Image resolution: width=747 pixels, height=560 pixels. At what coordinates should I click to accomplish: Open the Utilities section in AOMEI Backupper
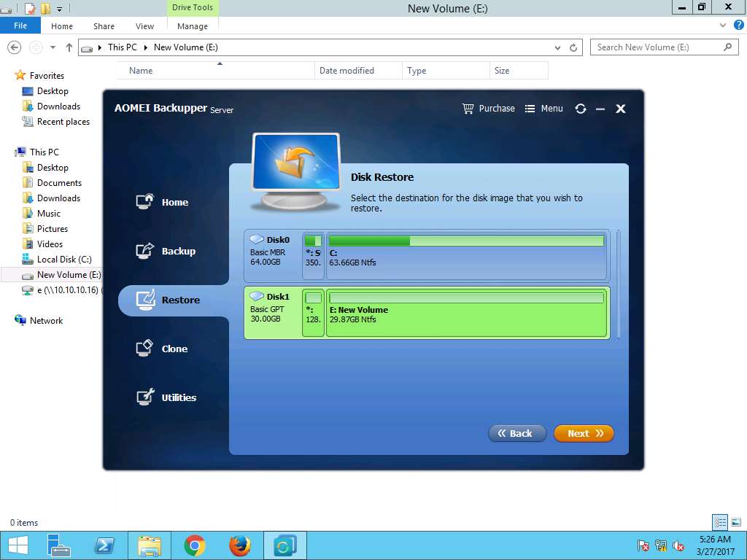[x=166, y=397]
